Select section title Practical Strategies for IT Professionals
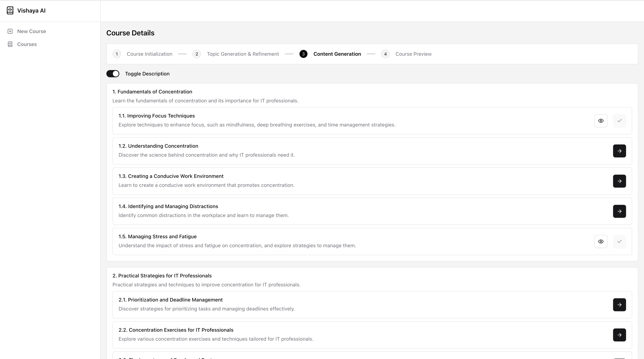This screenshot has height=359, width=644. pos(162,276)
